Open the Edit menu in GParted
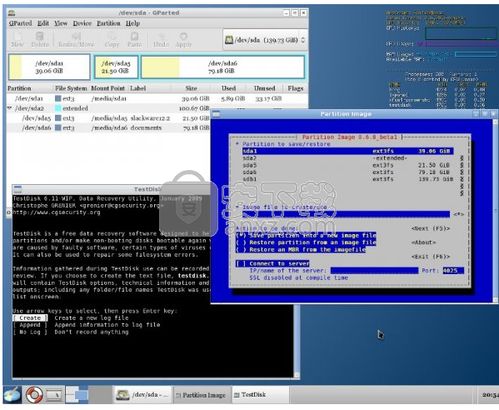The width and height of the screenshot is (499, 410). pyautogui.click(x=43, y=23)
